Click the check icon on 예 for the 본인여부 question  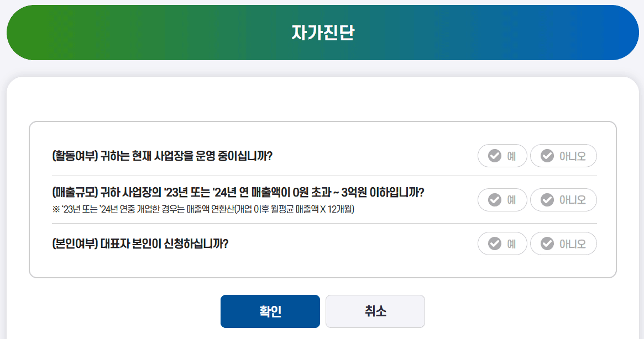coord(494,243)
